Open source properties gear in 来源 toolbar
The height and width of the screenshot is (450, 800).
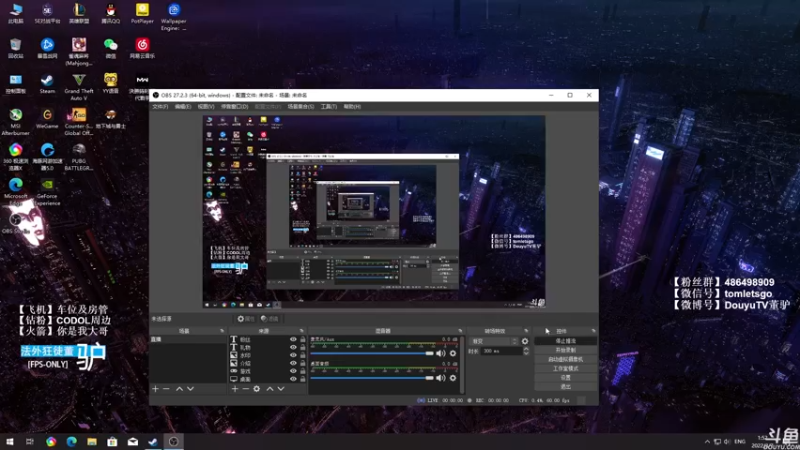[257, 389]
